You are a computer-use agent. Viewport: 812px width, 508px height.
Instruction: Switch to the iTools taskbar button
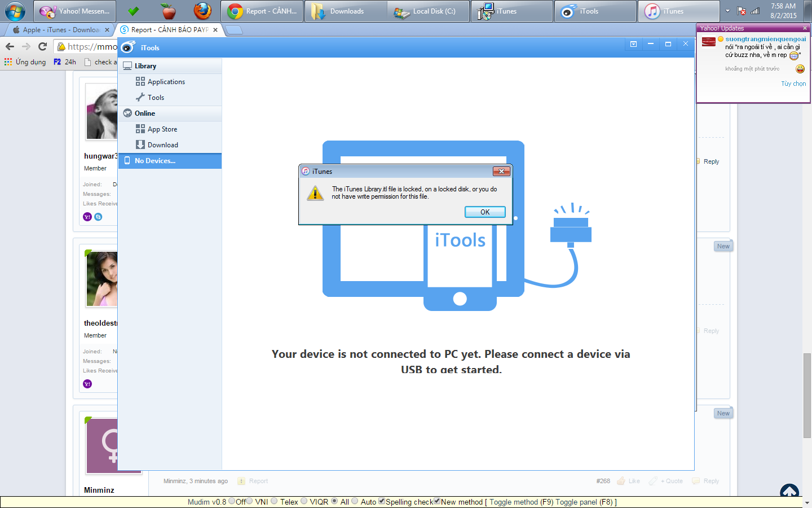point(595,11)
